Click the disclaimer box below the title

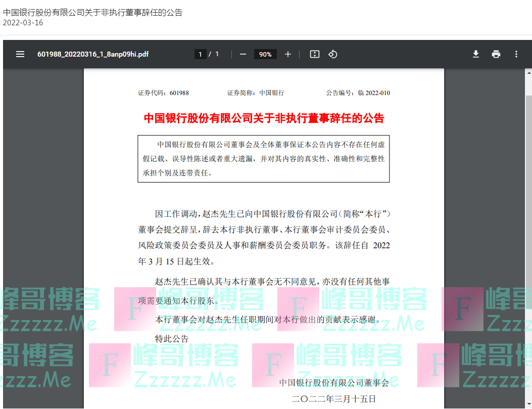(x=263, y=157)
